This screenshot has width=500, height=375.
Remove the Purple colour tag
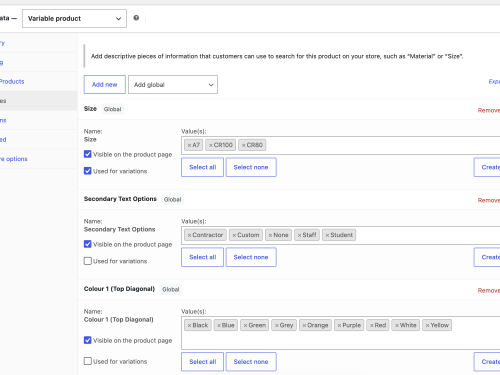coord(339,326)
